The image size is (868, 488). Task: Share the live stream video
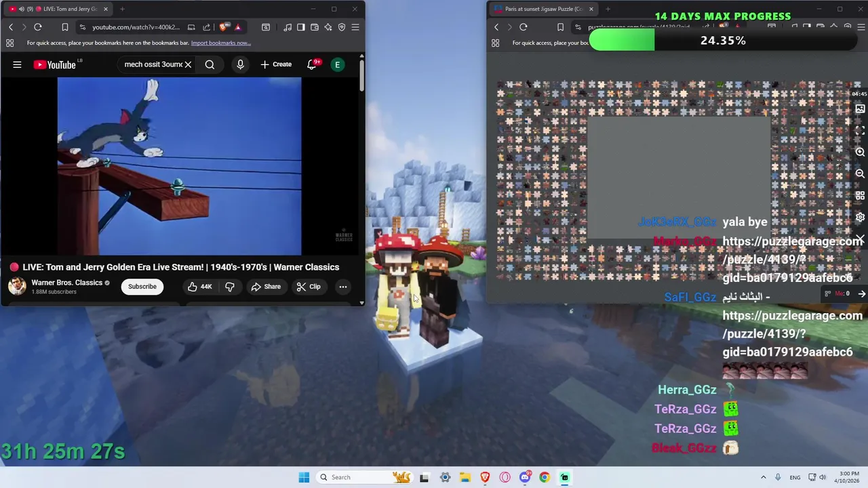pyautogui.click(x=266, y=287)
